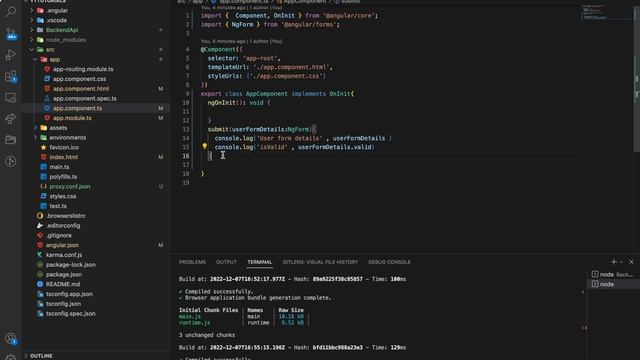Switch to DEBUG CONSOLE tab
640x360 pixels.
389,262
